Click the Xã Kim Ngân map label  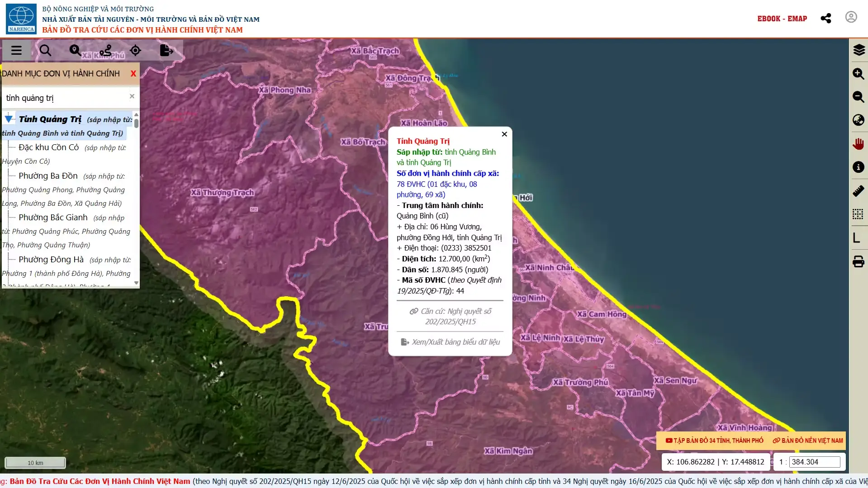(508, 451)
